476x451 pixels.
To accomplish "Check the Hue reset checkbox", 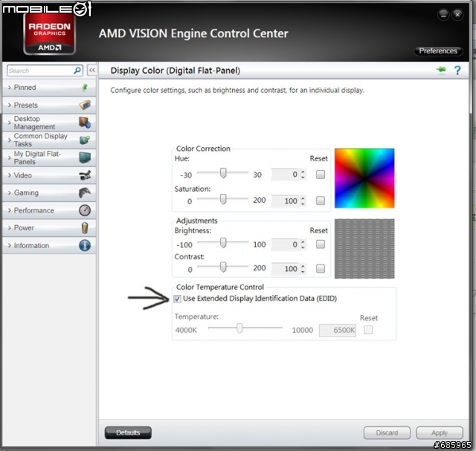I will click(x=321, y=175).
